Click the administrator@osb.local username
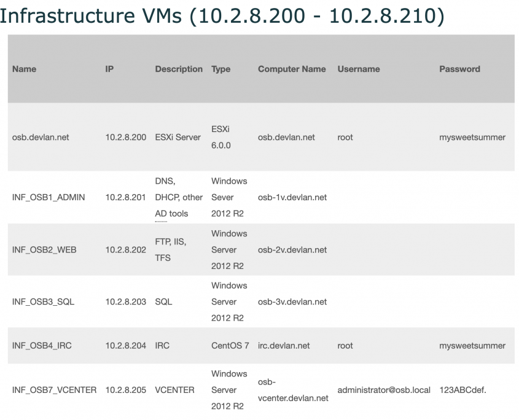The width and height of the screenshot is (519, 420). coord(384,390)
